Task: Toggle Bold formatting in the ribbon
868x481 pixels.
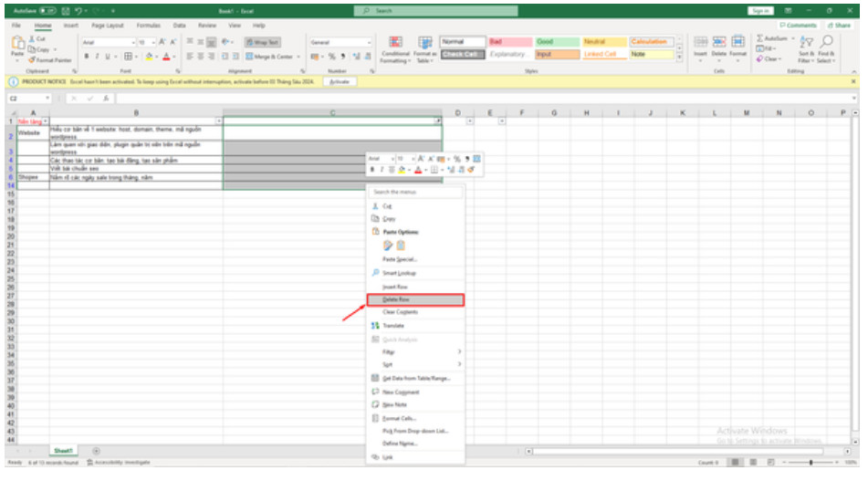Action: pyautogui.click(x=86, y=57)
